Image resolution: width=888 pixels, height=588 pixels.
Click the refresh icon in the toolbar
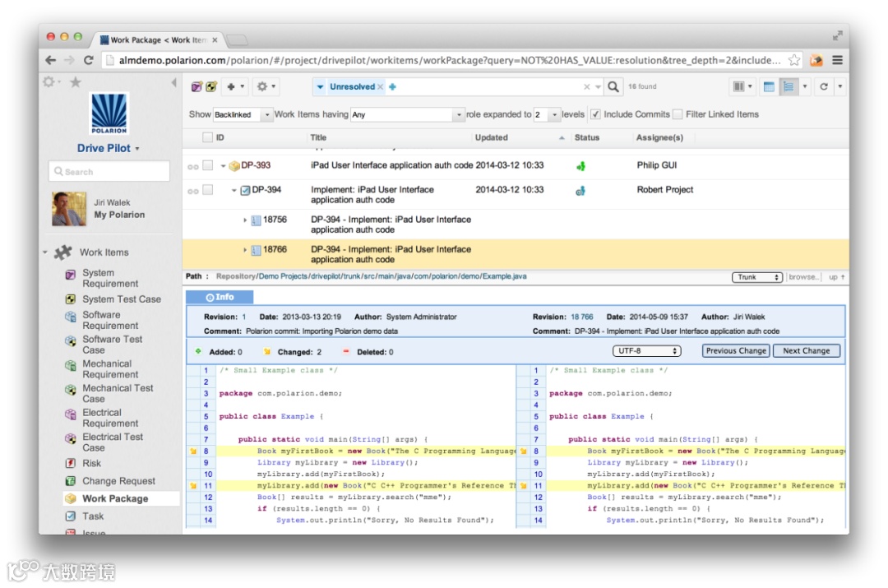click(824, 86)
